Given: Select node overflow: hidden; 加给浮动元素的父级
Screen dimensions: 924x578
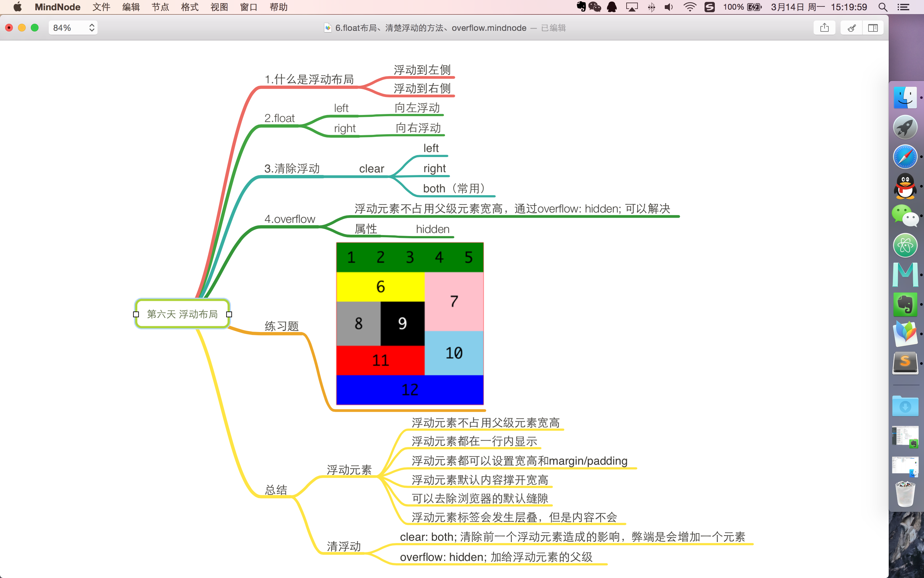Looking at the screenshot, I should 496,557.
